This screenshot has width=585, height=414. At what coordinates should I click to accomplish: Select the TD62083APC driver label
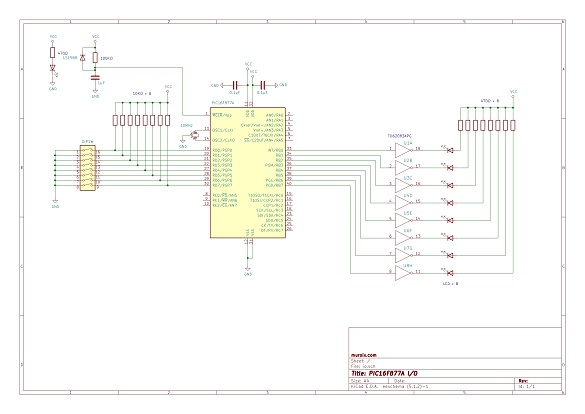(400, 137)
